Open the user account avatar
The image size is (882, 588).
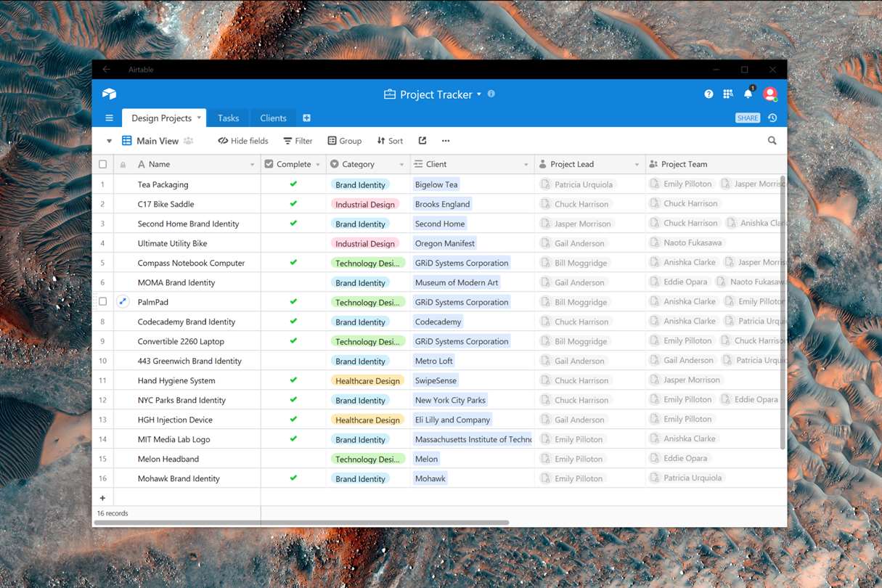(x=770, y=94)
